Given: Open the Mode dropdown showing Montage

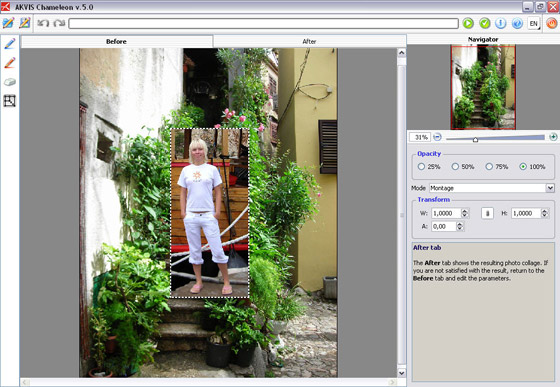Looking at the screenshot, I should pyautogui.click(x=492, y=188).
